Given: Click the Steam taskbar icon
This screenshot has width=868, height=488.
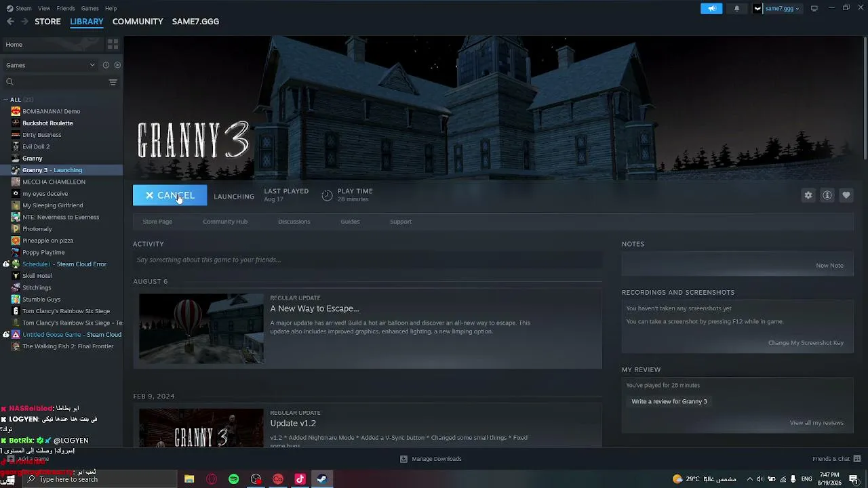Looking at the screenshot, I should tap(322, 479).
